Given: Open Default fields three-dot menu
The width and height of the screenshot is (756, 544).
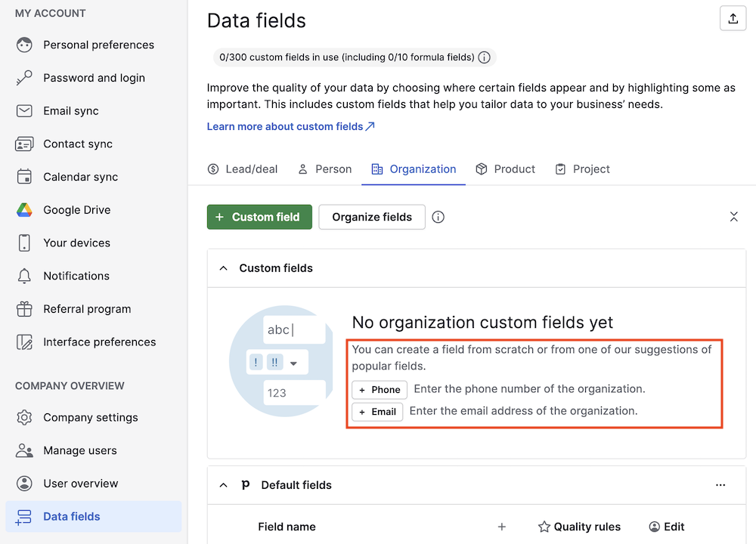Looking at the screenshot, I should click(720, 485).
